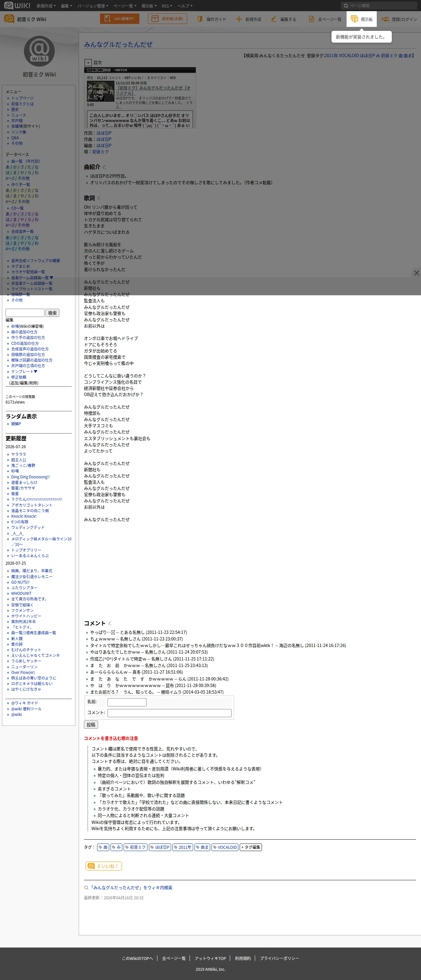Open the 唄 初音ミク link
This screenshot has height=980, width=421.
point(100,152)
